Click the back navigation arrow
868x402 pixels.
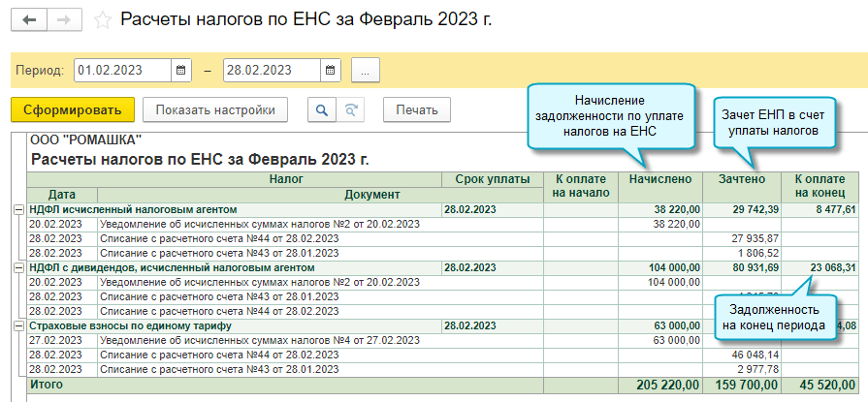click(28, 20)
